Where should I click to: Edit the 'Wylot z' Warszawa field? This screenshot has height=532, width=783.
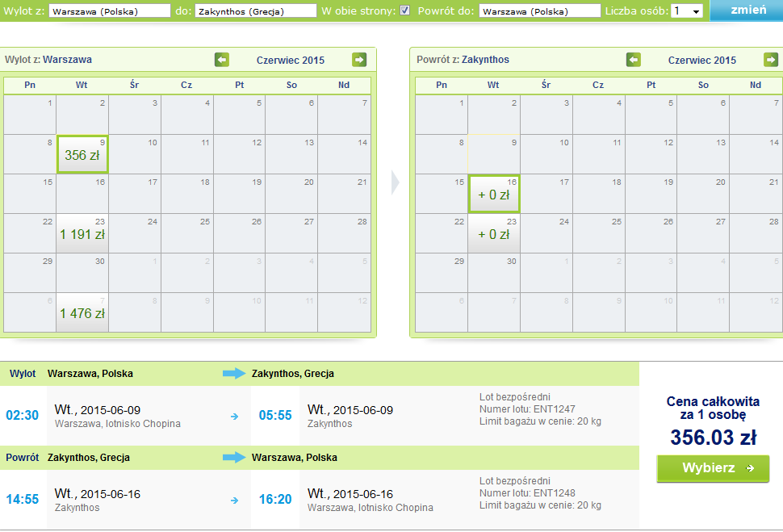109,11
